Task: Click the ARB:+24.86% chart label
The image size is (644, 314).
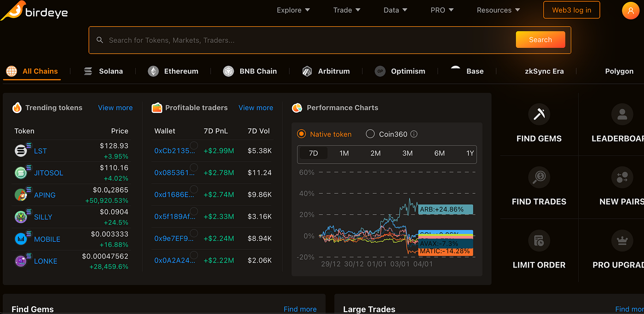Action: [x=445, y=209]
